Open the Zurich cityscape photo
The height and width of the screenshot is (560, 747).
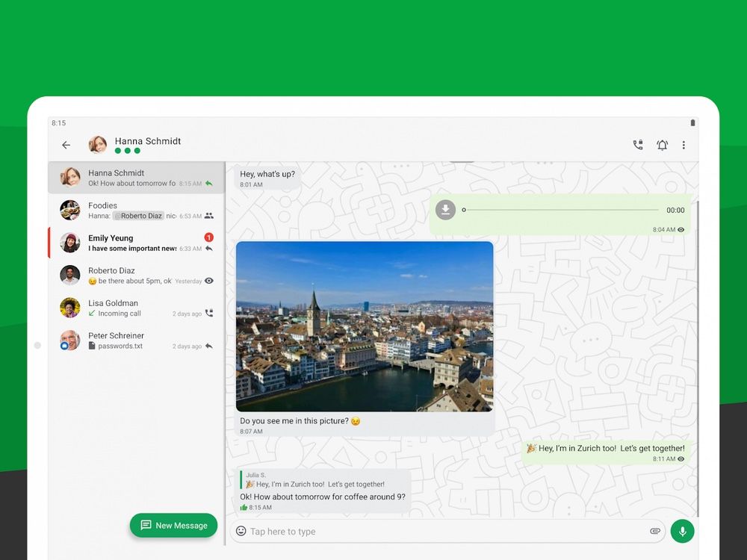pyautogui.click(x=364, y=326)
